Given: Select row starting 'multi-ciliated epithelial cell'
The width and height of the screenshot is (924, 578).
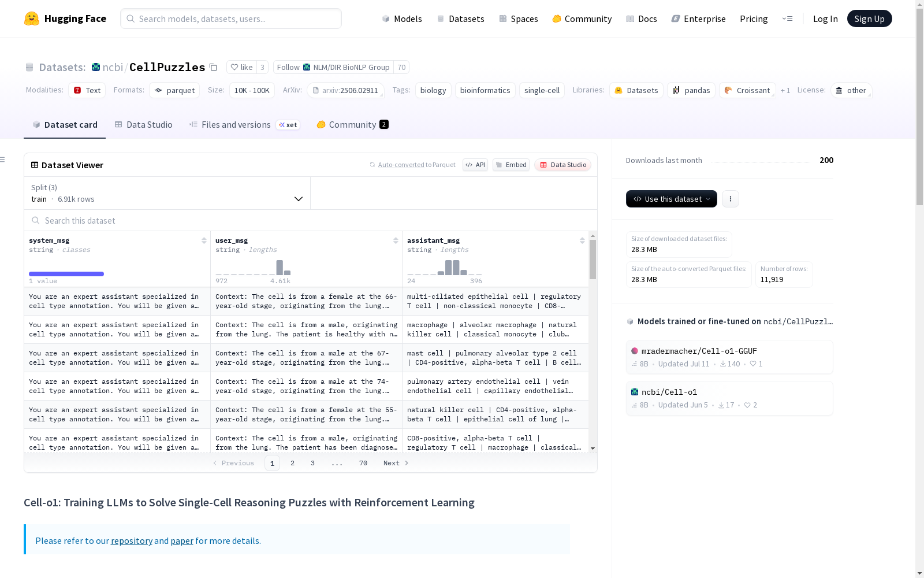Looking at the screenshot, I should point(306,301).
